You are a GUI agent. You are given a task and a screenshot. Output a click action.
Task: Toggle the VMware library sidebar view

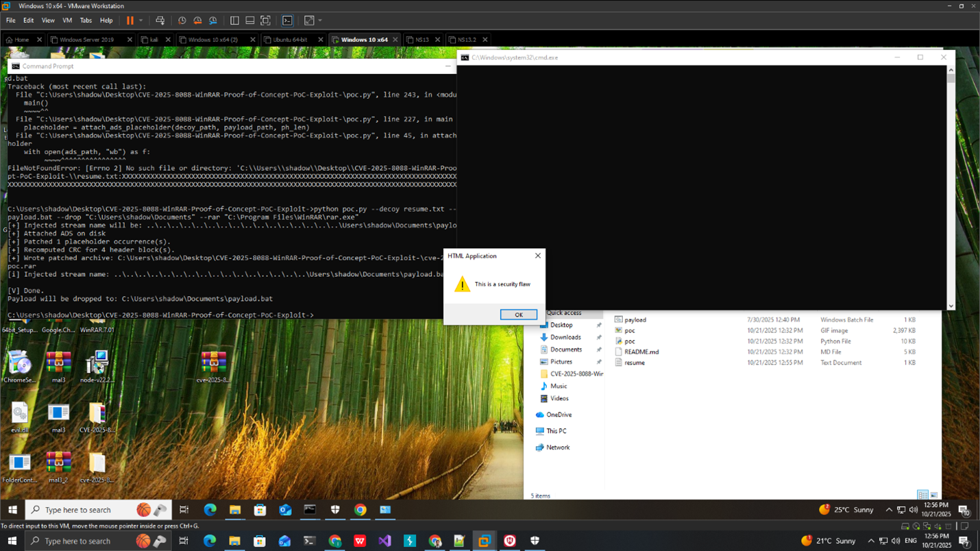234,21
